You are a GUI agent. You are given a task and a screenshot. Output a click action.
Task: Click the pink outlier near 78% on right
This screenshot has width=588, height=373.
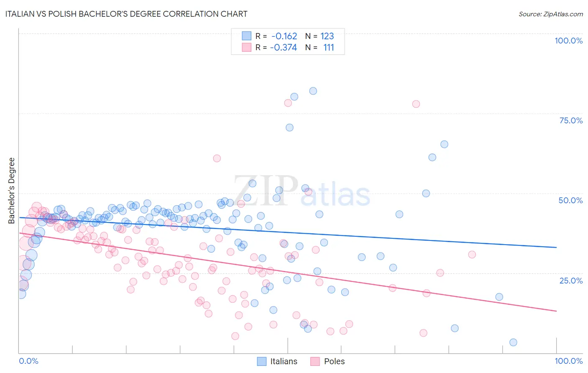416,104
